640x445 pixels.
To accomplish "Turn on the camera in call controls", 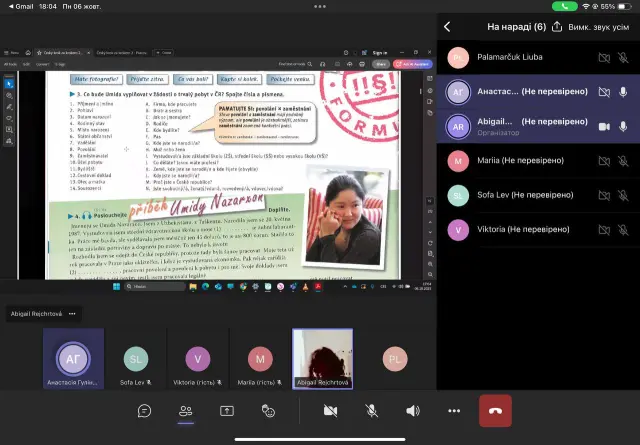I will [329, 410].
